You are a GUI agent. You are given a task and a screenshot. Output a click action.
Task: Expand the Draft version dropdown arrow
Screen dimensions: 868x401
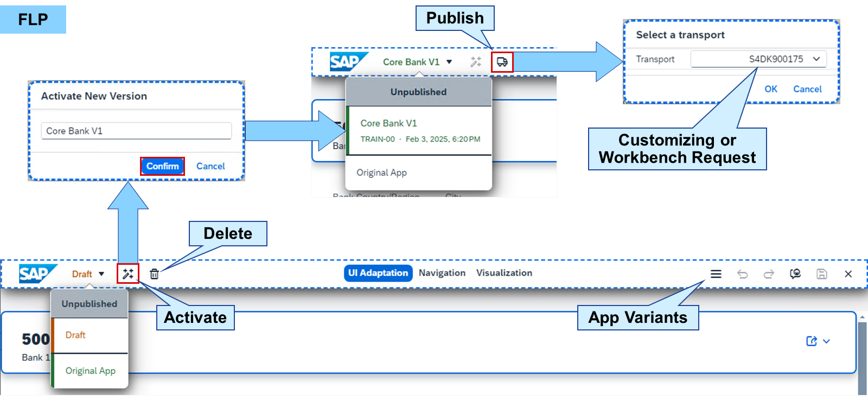101,274
